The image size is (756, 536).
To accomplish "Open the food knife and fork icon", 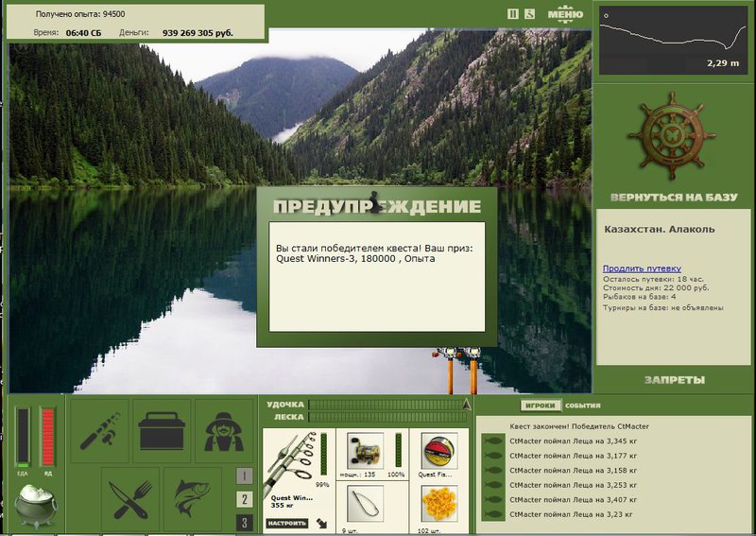I will pyautogui.click(x=130, y=499).
